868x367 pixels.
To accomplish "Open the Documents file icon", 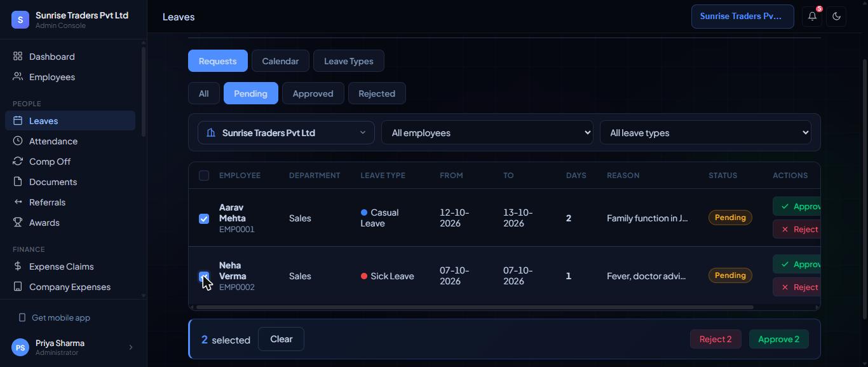I will (18, 182).
